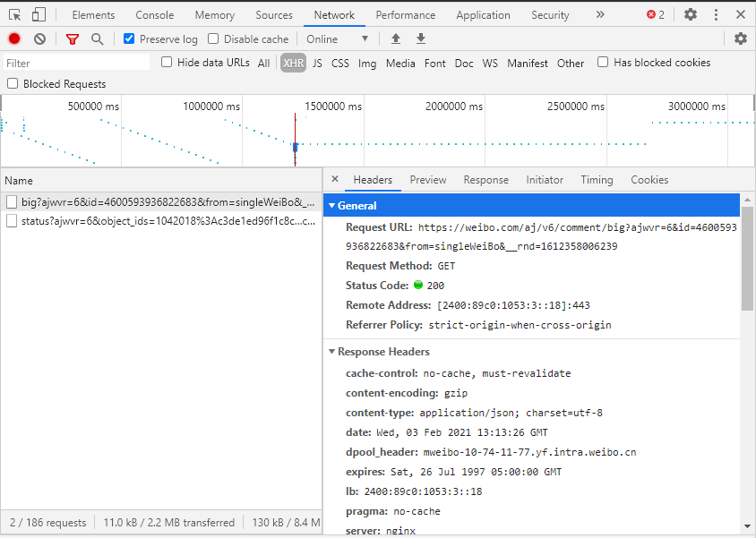Filter requests by All types
Viewport: 756px width, 538px height.
click(x=263, y=63)
